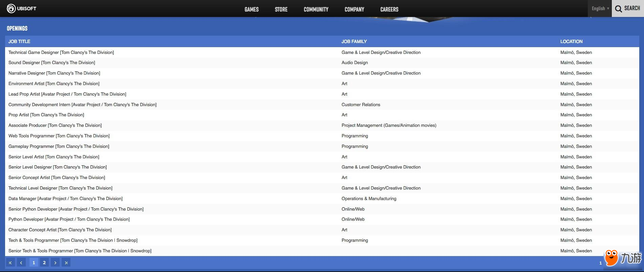Click Programming cell in Web Tools Programmer row
644x272 pixels.
click(355, 136)
